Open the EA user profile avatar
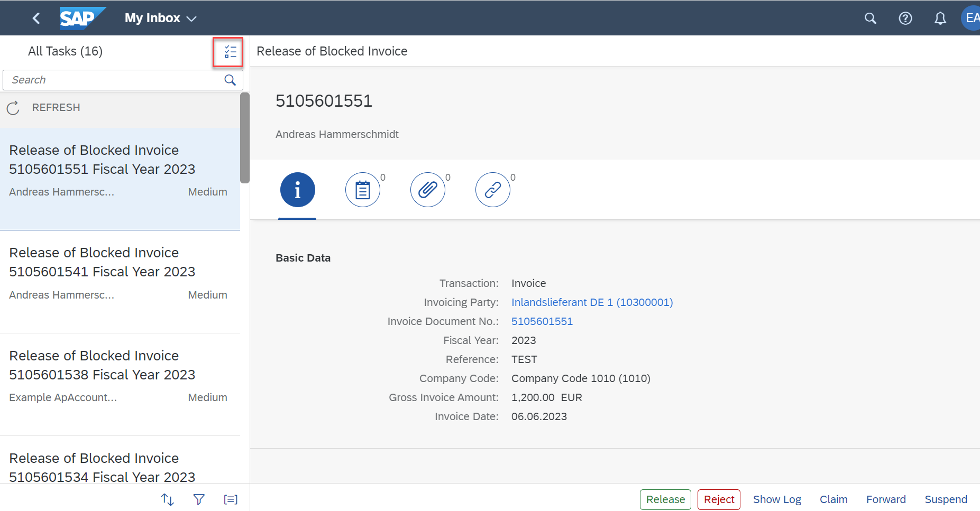The width and height of the screenshot is (980, 511). (970, 18)
